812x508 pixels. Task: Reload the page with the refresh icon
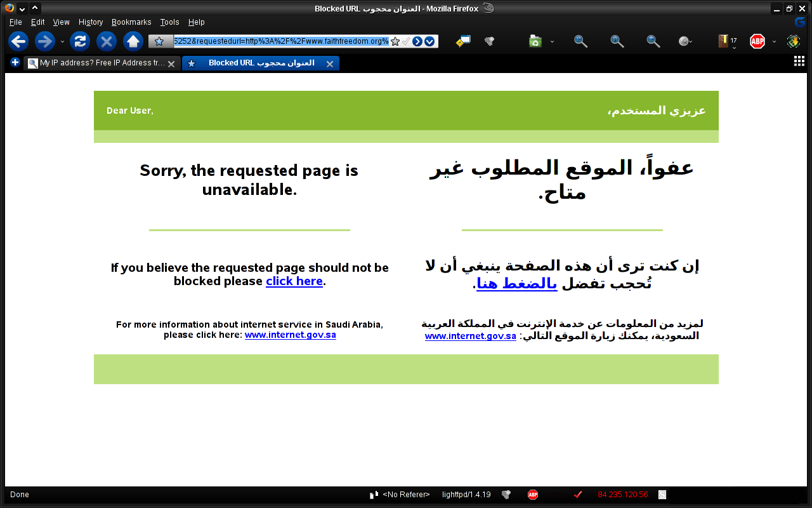[x=80, y=42]
